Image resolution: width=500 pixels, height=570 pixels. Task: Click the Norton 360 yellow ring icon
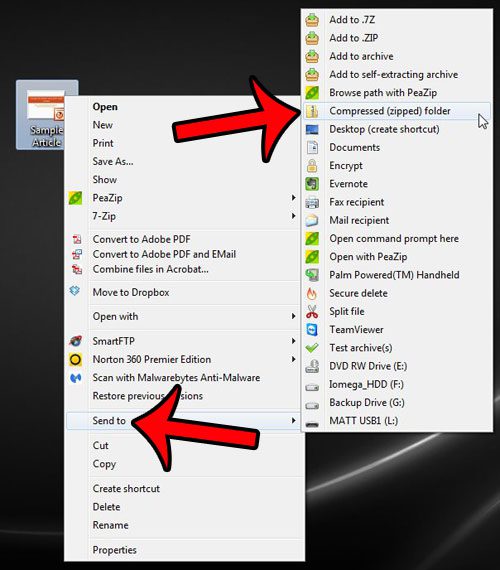click(75, 360)
